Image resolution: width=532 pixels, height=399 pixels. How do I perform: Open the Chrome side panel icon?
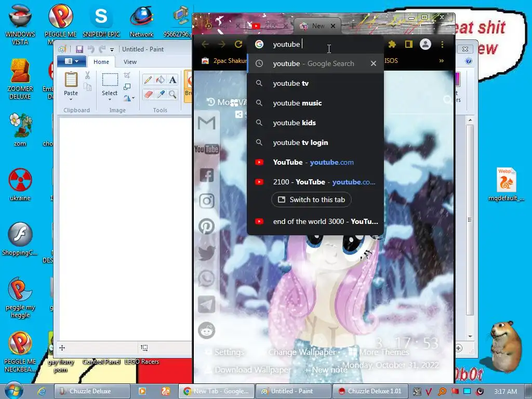[x=408, y=44]
